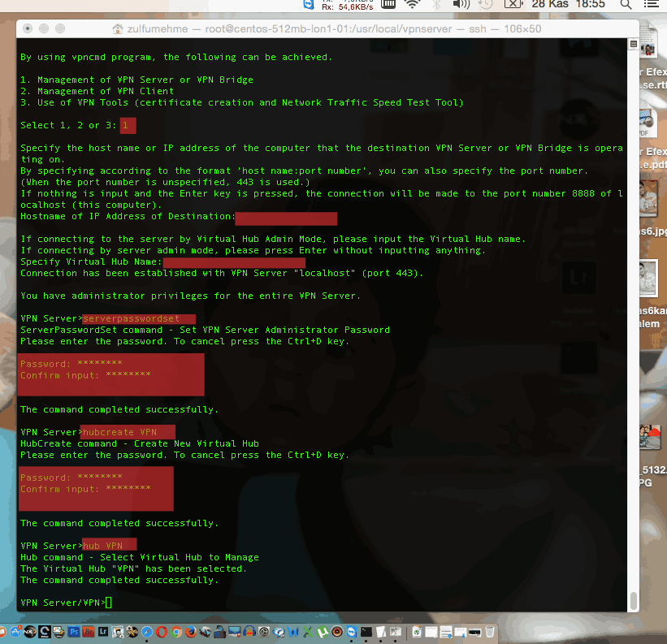Screen dimensions: 667x644
Task: Launch Firefox from the dock
Action: point(190,631)
